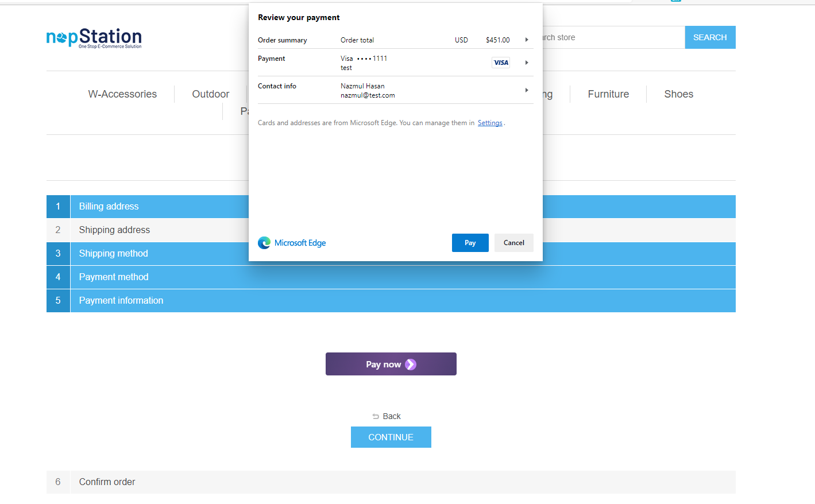Click the back arrow icon beside Back

(376, 417)
